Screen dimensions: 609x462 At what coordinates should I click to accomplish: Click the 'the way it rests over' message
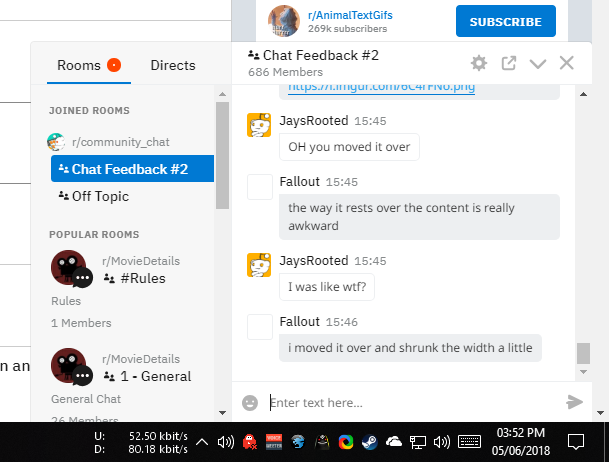tap(419, 217)
